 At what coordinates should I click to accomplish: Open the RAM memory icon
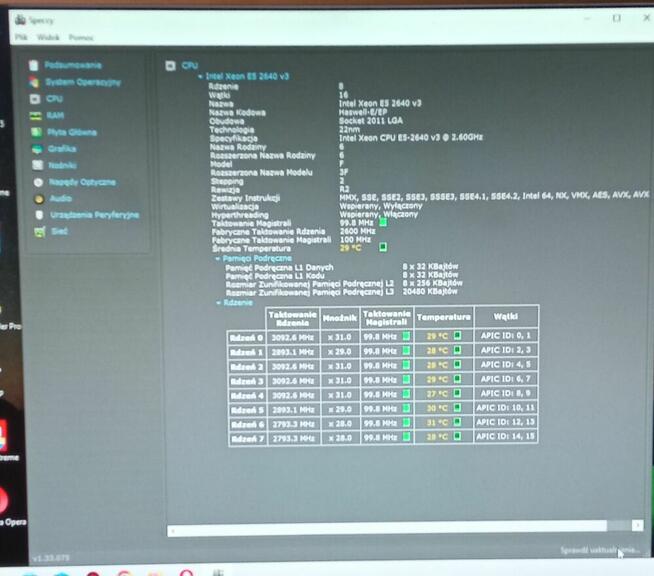(x=35, y=116)
